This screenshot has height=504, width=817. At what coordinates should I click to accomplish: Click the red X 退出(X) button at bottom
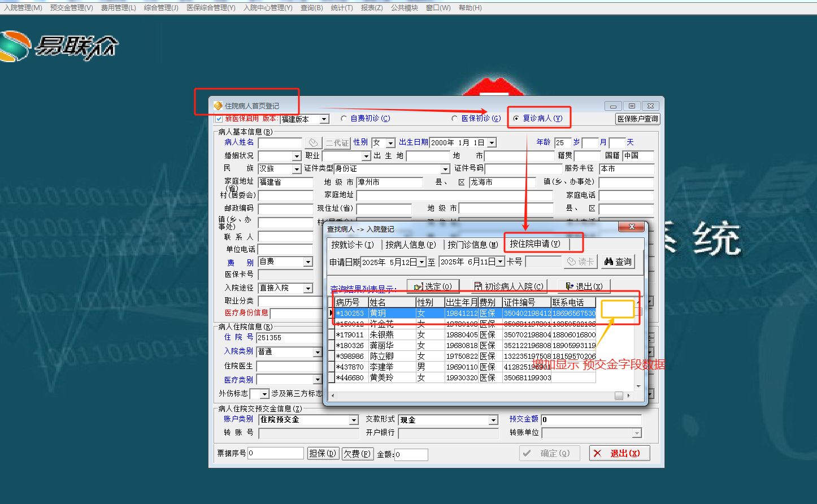pos(619,453)
